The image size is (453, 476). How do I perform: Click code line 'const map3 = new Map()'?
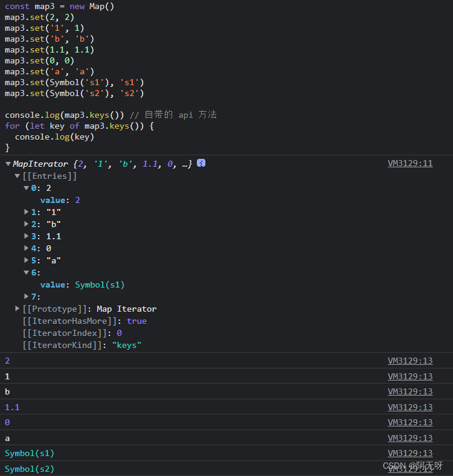tap(60, 7)
